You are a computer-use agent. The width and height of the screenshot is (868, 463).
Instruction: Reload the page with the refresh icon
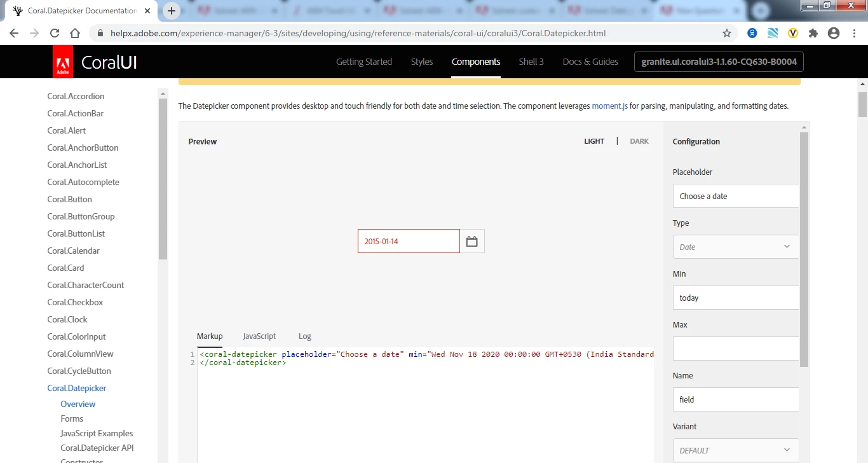[x=55, y=34]
